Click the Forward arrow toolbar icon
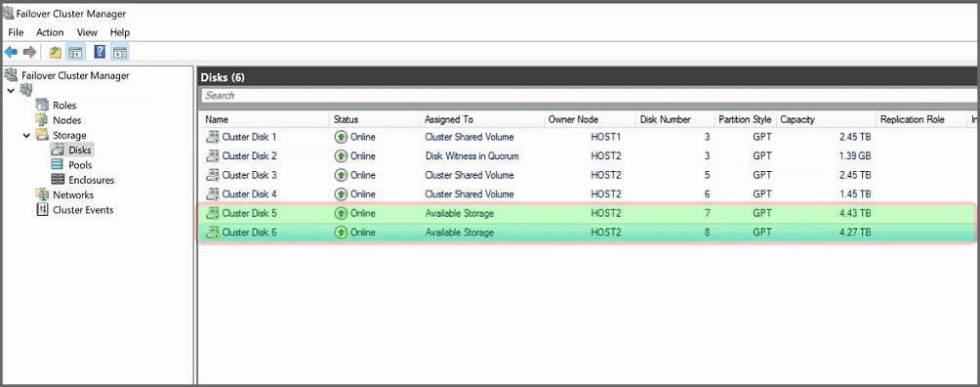Viewport: 980px width, 387px height. pos(29,52)
